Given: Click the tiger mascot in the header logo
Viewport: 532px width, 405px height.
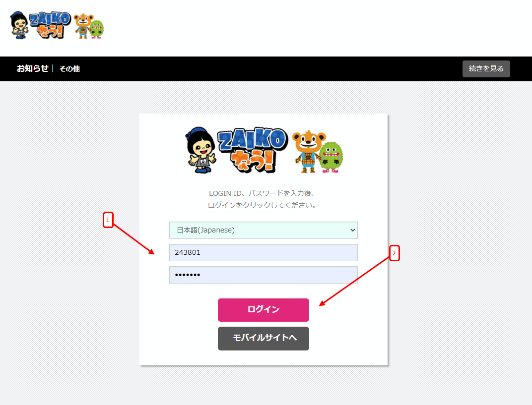Looking at the screenshot, I should tap(82, 26).
